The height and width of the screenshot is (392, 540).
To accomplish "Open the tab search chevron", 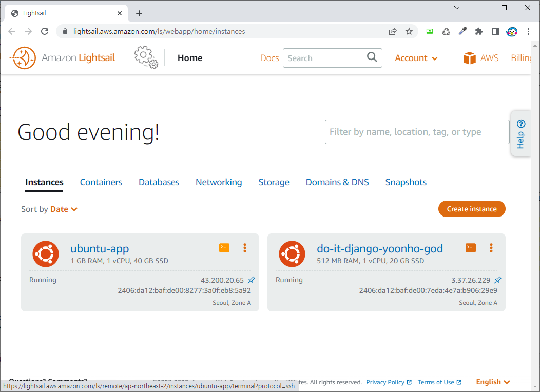I will pos(457,8).
